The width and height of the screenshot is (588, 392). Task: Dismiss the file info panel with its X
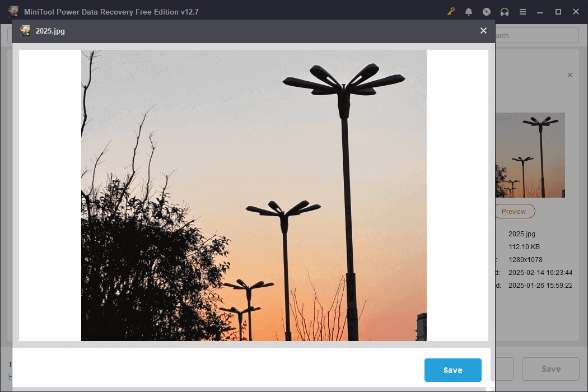[x=570, y=74]
